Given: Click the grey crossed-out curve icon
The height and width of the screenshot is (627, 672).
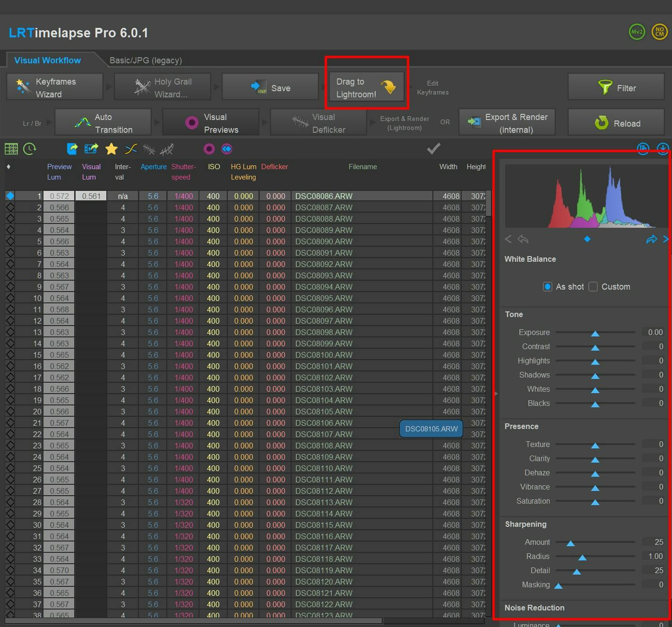Looking at the screenshot, I should [166, 150].
